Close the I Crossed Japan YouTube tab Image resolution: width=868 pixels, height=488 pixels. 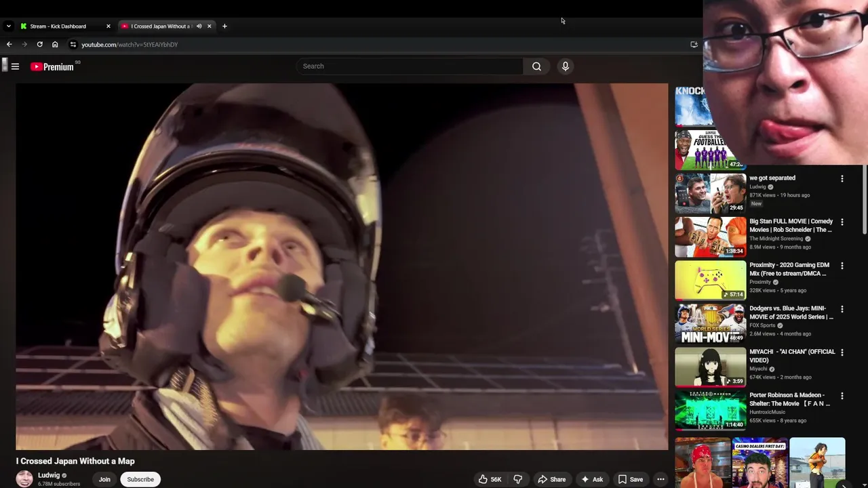click(209, 26)
